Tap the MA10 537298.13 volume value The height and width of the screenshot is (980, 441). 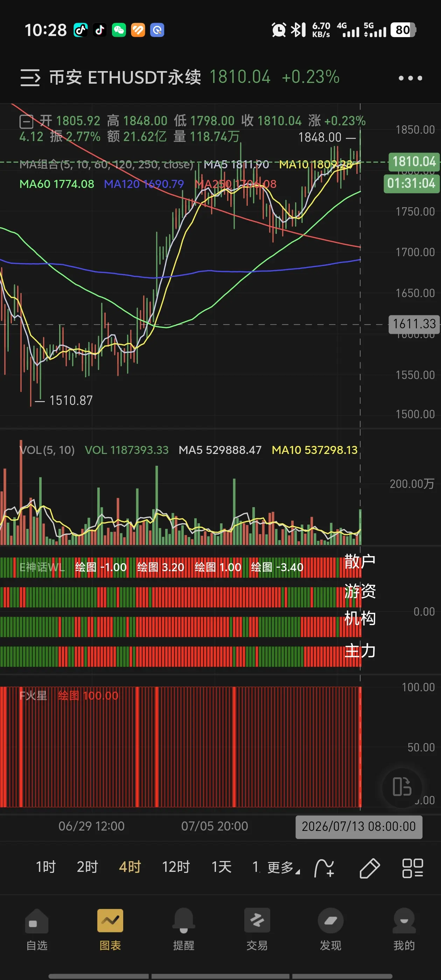315,450
